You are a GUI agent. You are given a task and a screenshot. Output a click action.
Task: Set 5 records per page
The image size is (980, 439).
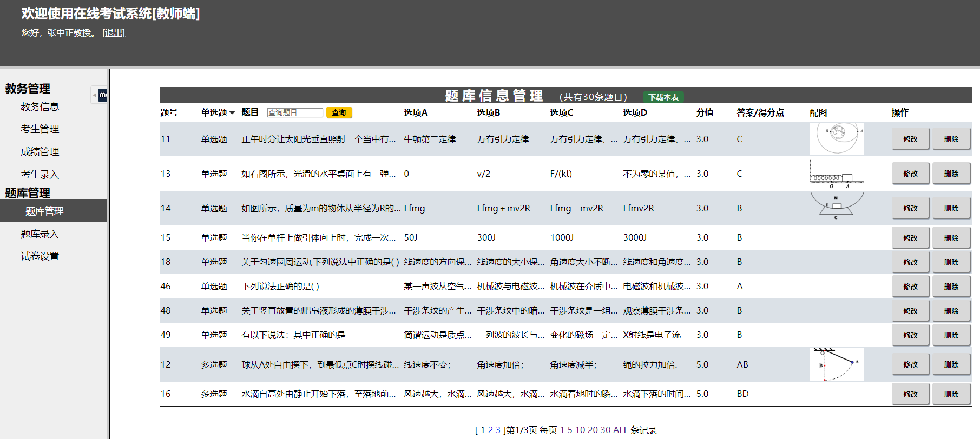(570, 430)
